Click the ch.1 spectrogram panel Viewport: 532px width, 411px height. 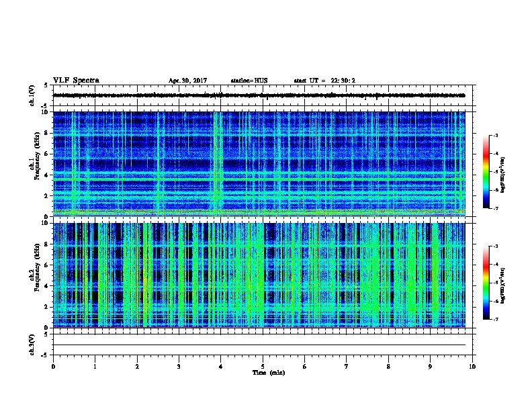tap(259, 164)
